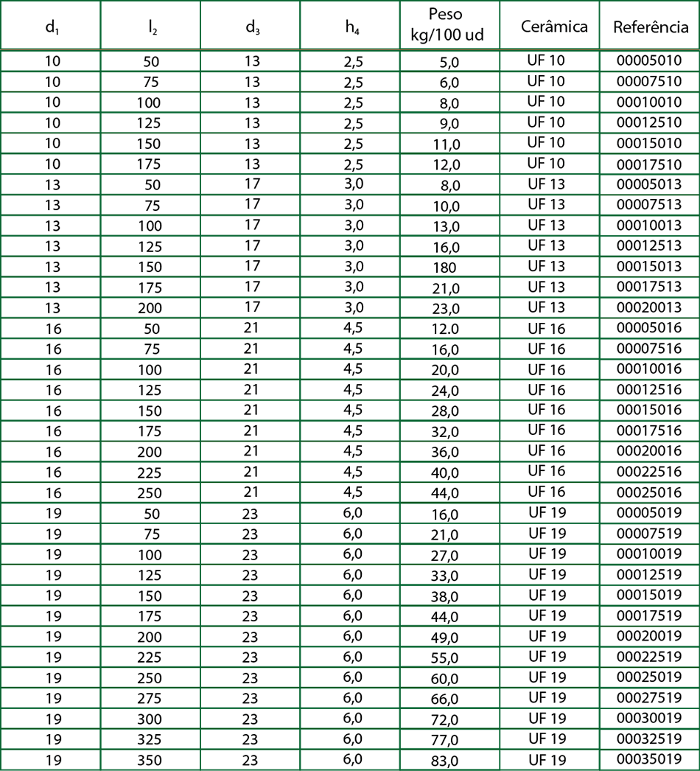Image resolution: width=700 pixels, height=771 pixels.
Task: Click UF 19 in row 00035019
Action: 547,760
